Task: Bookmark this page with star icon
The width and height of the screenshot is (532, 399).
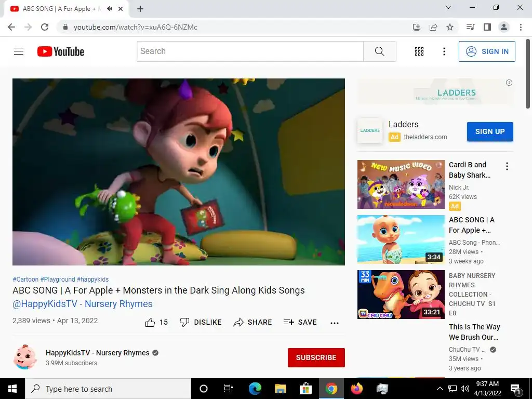Action: [450, 27]
